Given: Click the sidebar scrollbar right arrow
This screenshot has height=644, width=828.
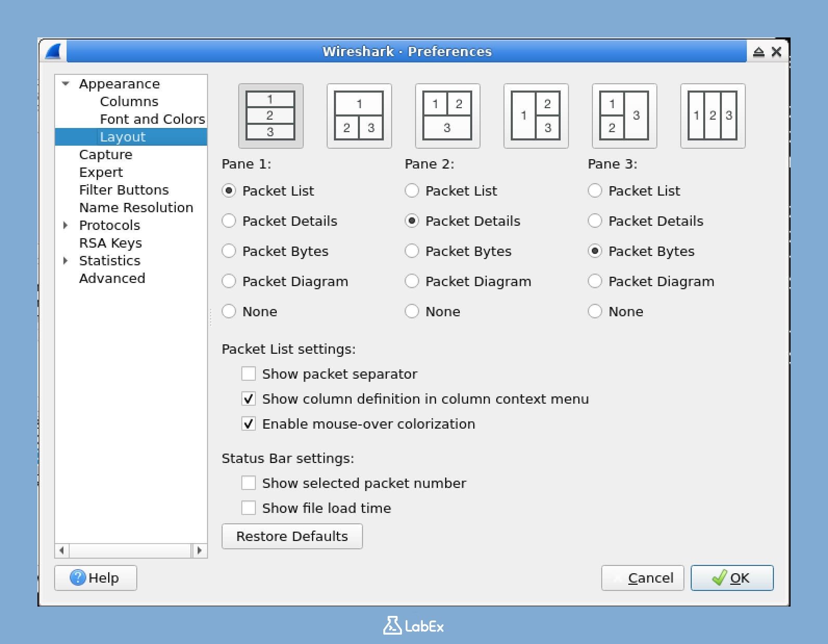Looking at the screenshot, I should [x=199, y=550].
